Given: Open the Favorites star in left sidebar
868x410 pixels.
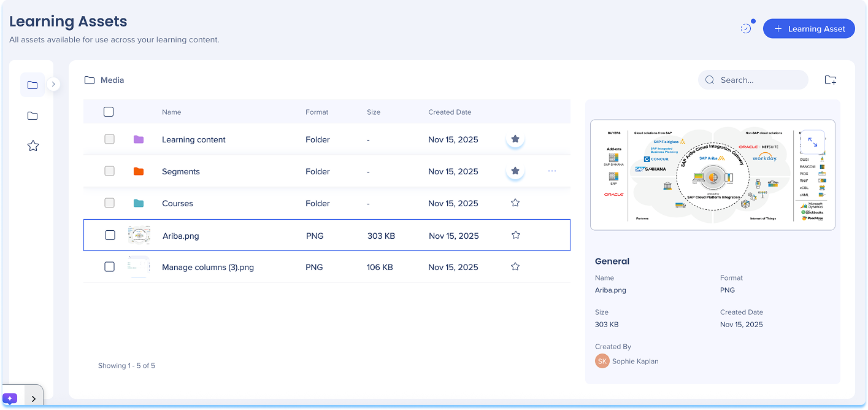Looking at the screenshot, I should [33, 146].
